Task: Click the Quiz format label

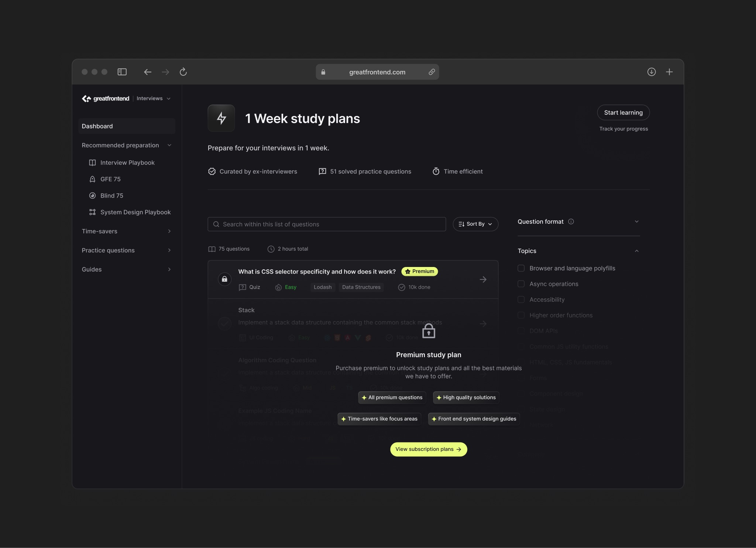Action: pyautogui.click(x=255, y=287)
